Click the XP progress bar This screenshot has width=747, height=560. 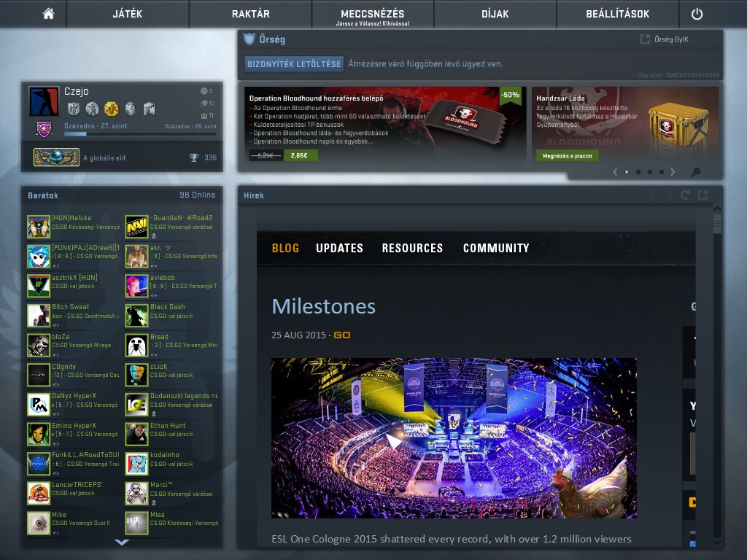[x=141, y=134]
